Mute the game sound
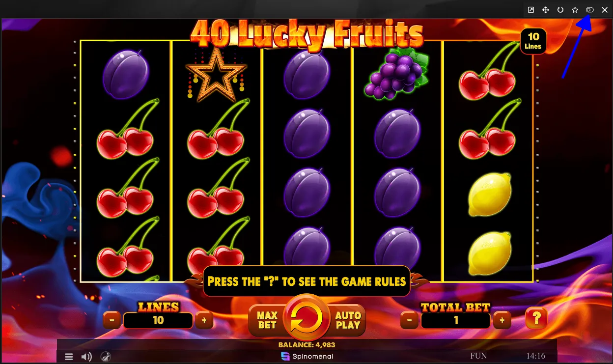 click(86, 357)
